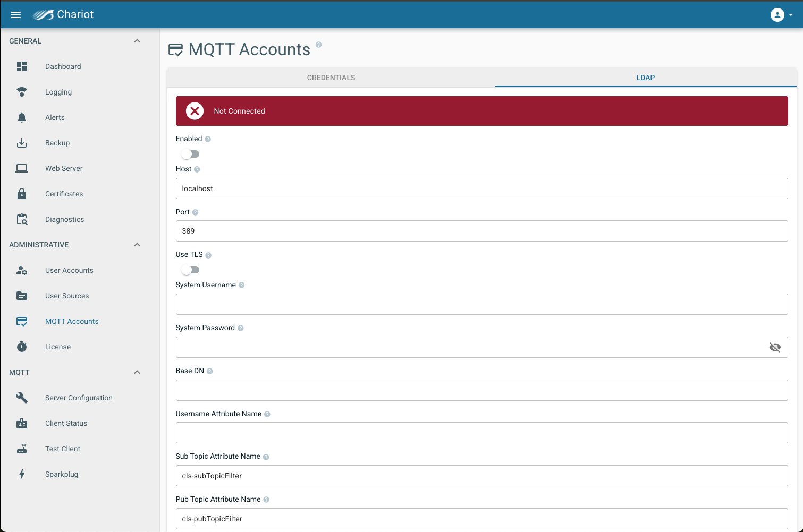Click the Sub Topic Attribute Name field

(x=481, y=476)
